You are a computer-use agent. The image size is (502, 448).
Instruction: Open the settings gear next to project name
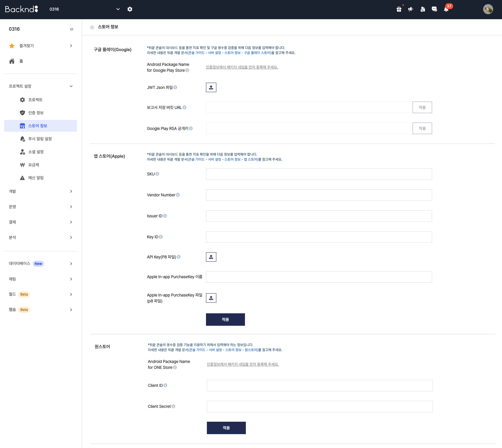tap(130, 9)
